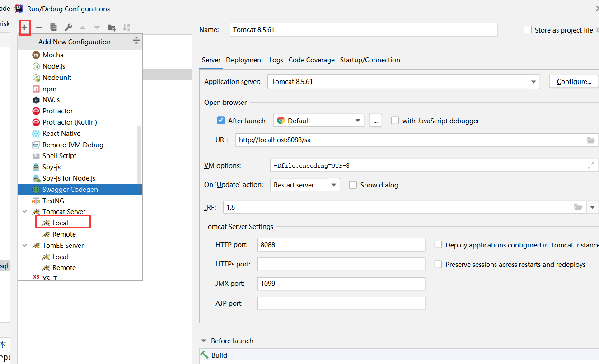
Task: Open Edit configuration templates via wrench icon
Action: [x=68, y=27]
